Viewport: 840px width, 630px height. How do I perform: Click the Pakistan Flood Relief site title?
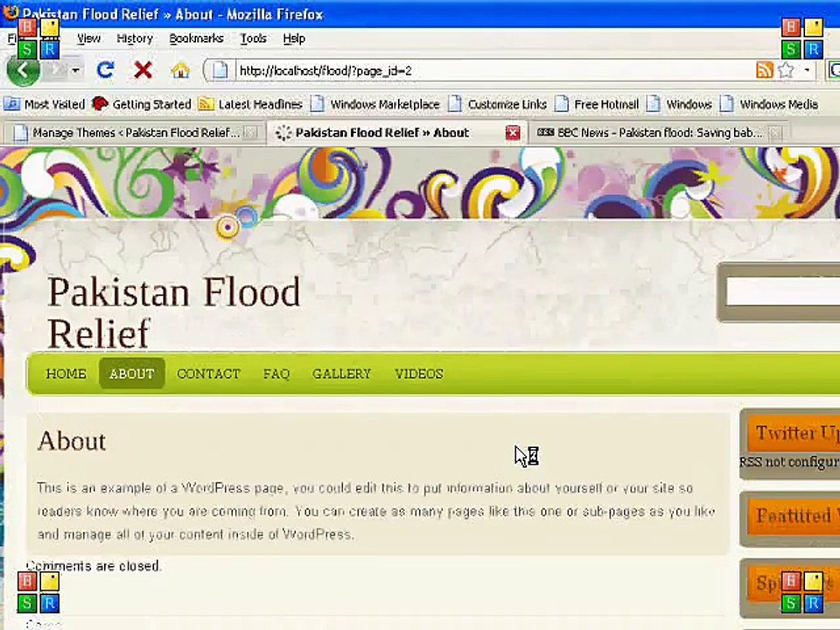coord(173,312)
